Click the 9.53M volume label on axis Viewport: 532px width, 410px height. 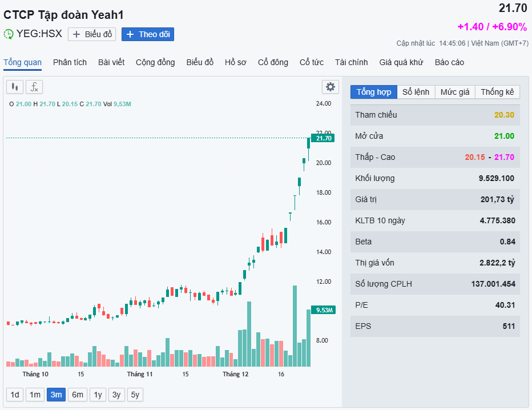pos(323,310)
